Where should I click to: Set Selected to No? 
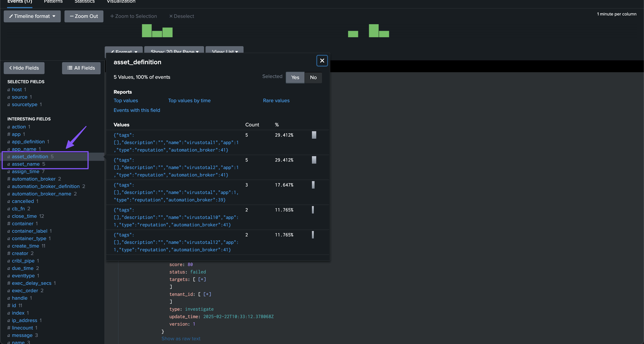313,77
